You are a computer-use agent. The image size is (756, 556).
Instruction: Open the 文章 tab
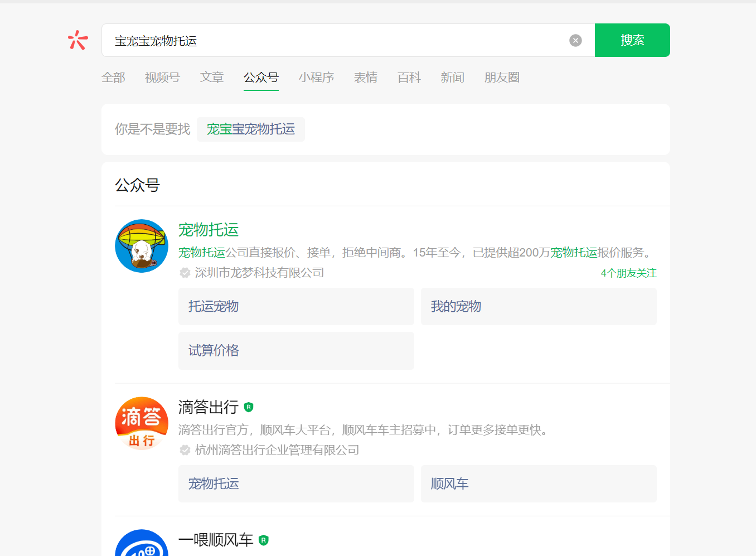click(212, 78)
